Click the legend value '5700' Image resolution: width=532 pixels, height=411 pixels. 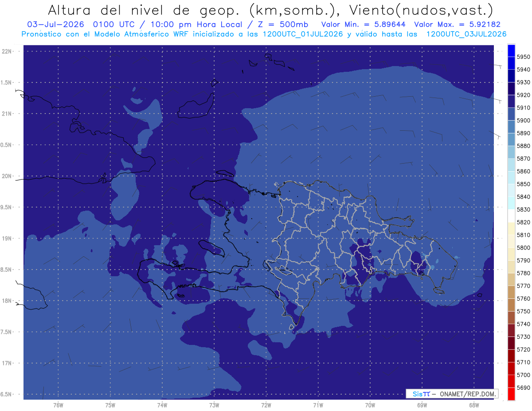coord(523,375)
